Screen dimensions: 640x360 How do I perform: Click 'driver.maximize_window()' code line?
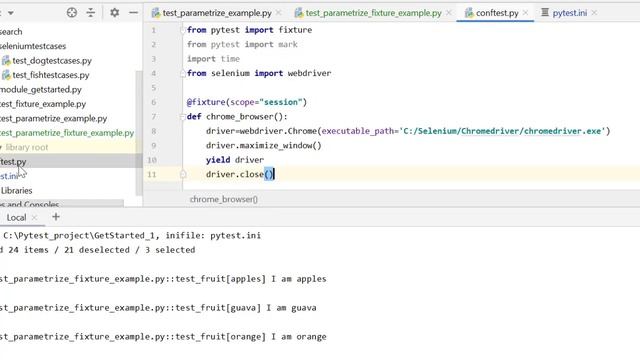[264, 146]
